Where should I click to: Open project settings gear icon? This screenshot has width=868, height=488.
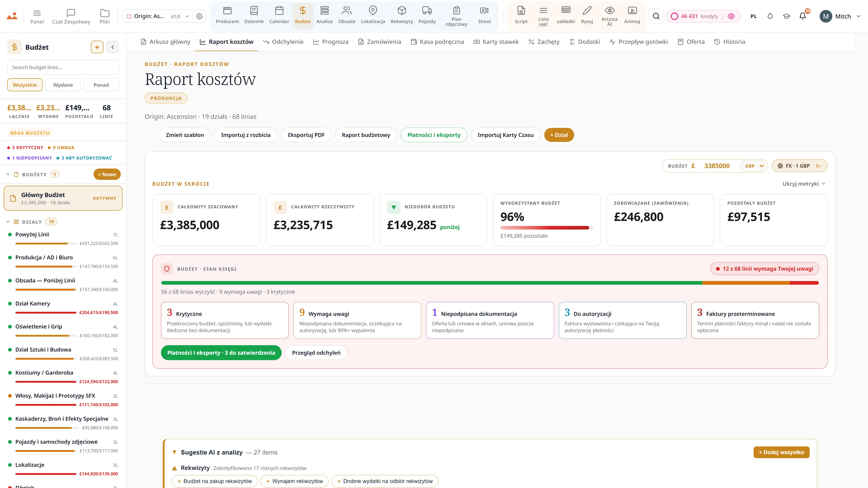click(199, 16)
